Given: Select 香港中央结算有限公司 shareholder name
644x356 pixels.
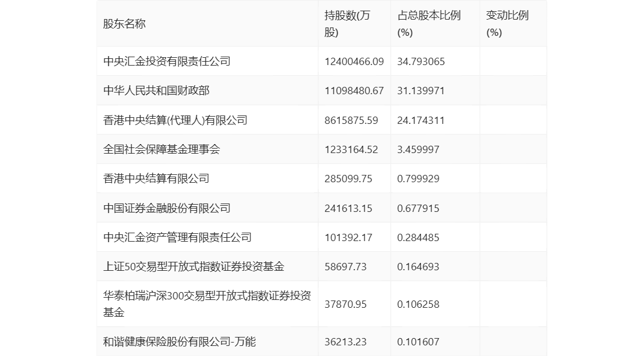Looking at the screenshot, I should coord(157,179).
